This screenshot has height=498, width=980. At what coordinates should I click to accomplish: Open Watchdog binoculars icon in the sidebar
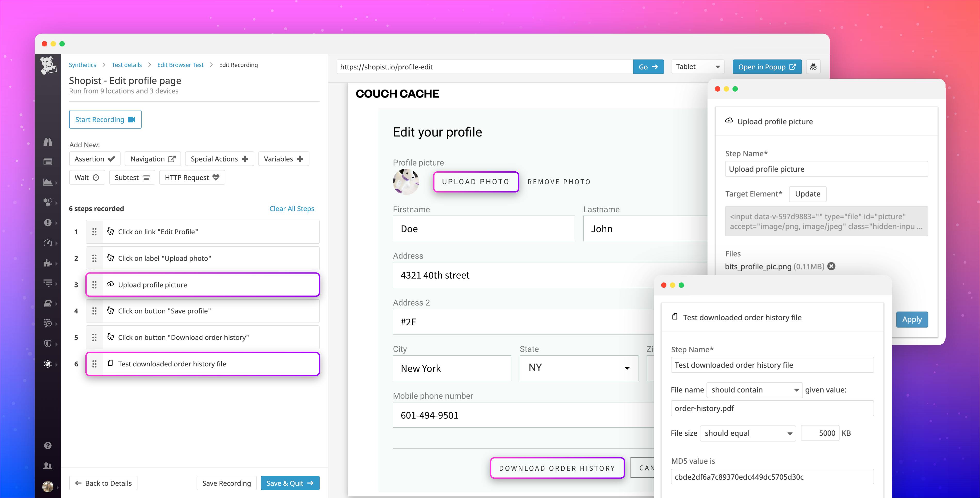(x=48, y=142)
